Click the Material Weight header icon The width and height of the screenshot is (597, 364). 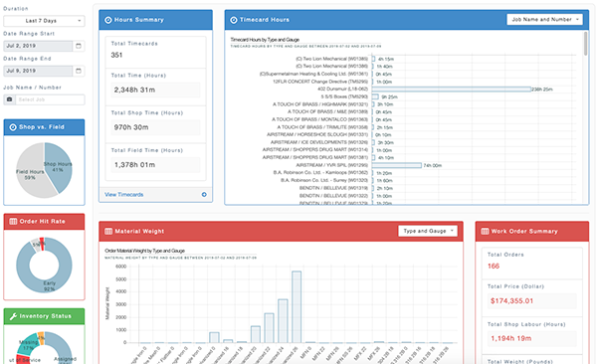[108, 231]
